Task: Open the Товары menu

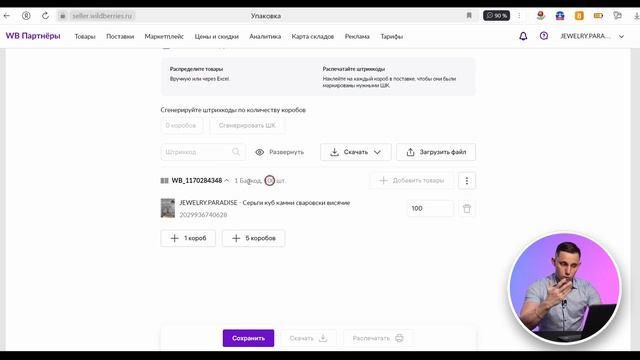Action: pos(85,36)
